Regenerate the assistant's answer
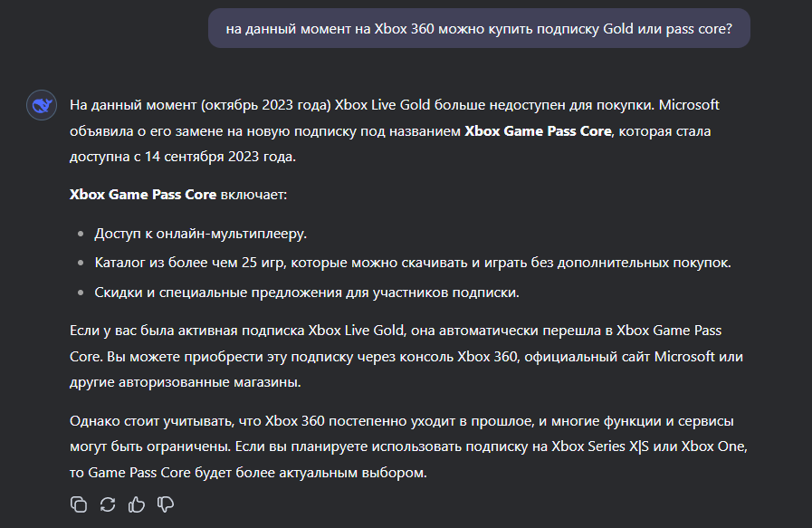 107,504
